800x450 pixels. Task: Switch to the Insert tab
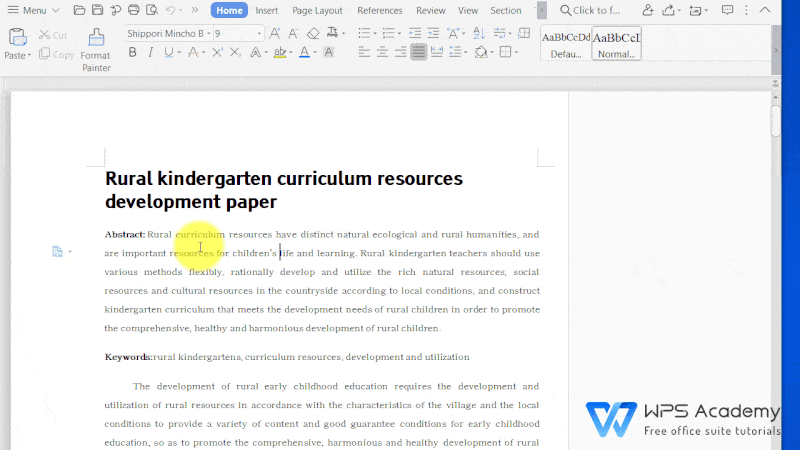[x=266, y=10]
